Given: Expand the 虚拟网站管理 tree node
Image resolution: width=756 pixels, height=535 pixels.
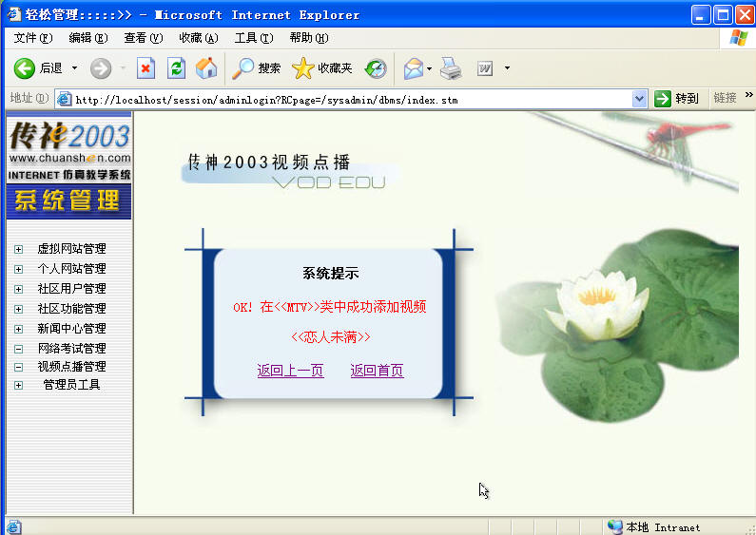Looking at the screenshot, I should click(18, 249).
